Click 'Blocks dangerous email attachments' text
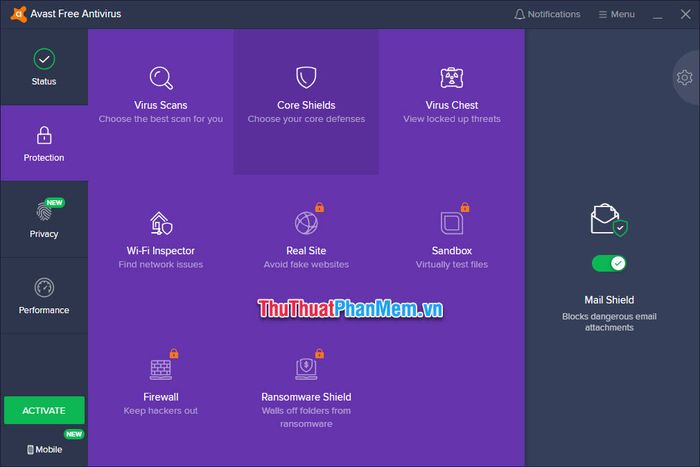700x467 pixels. point(609,322)
